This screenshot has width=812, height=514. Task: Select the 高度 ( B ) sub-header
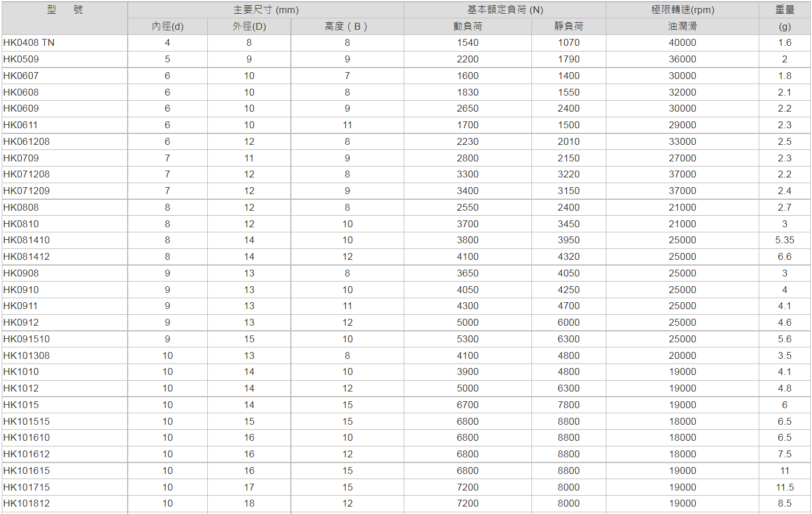[347, 26]
